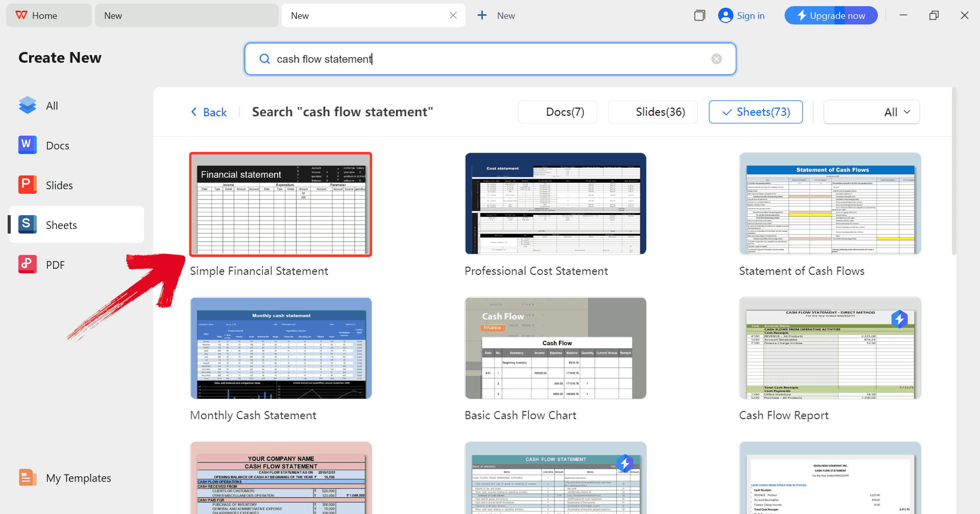The height and width of the screenshot is (514, 980).
Task: Open My Templates from the sidebar
Action: pos(78,478)
